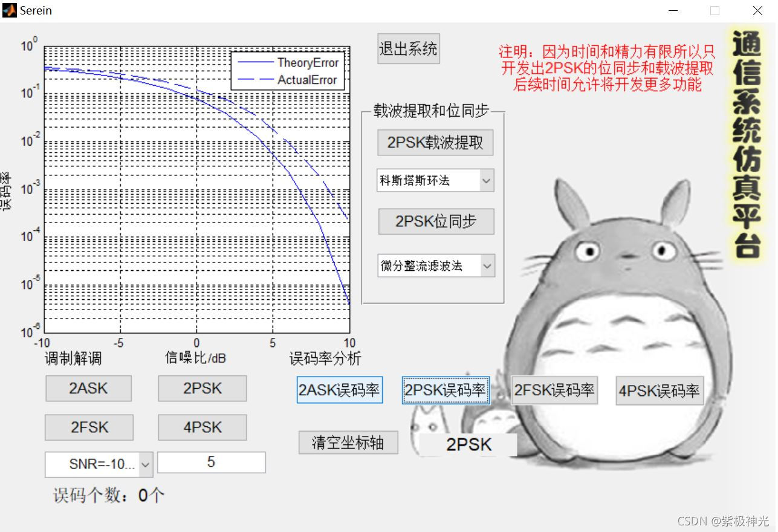Select 2ASK modulation button
The height and width of the screenshot is (532, 778).
coord(88,388)
